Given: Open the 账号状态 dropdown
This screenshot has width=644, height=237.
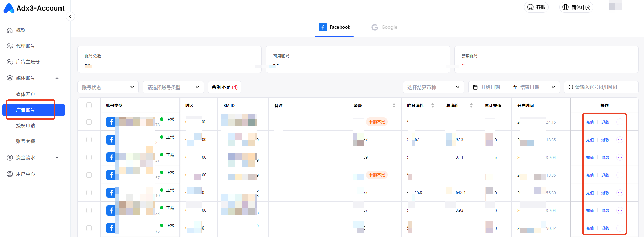Looking at the screenshot, I should 108,88.
